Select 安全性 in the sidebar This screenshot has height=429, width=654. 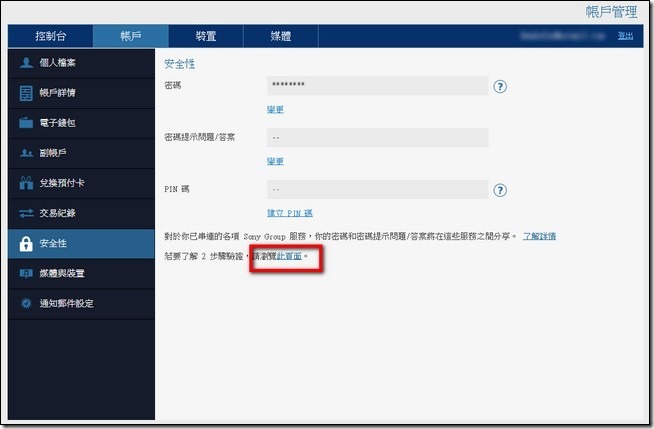pos(81,243)
